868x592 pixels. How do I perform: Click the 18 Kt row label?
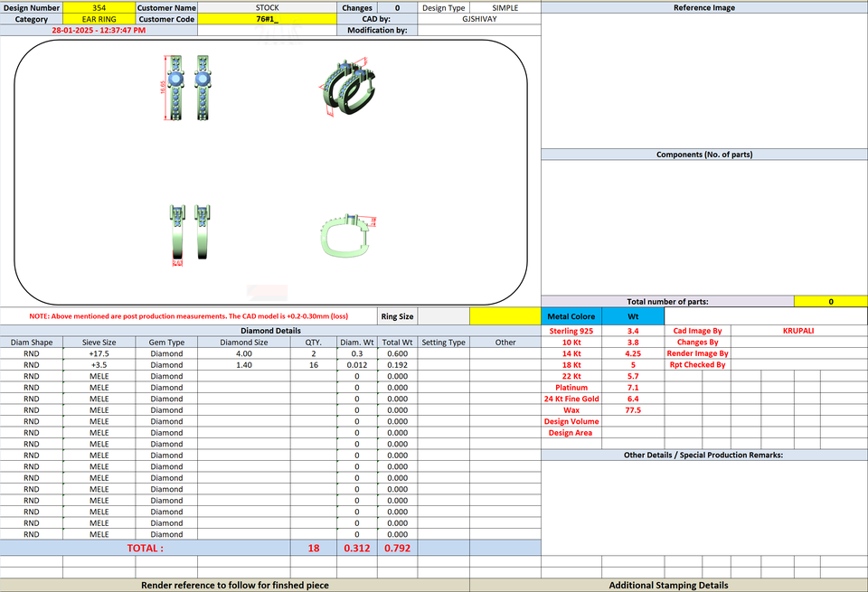[x=571, y=365]
